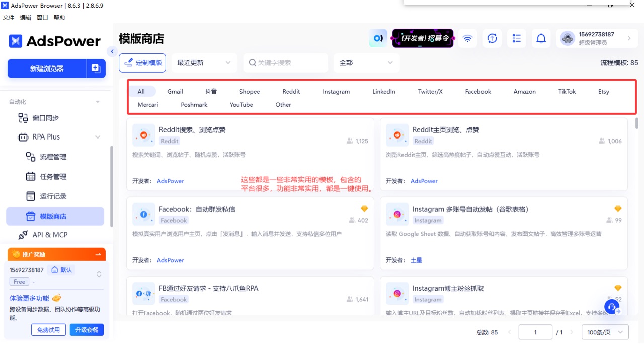This screenshot has width=644, height=344.
Task: Open the 推广奖励 banner
Action: click(x=56, y=254)
